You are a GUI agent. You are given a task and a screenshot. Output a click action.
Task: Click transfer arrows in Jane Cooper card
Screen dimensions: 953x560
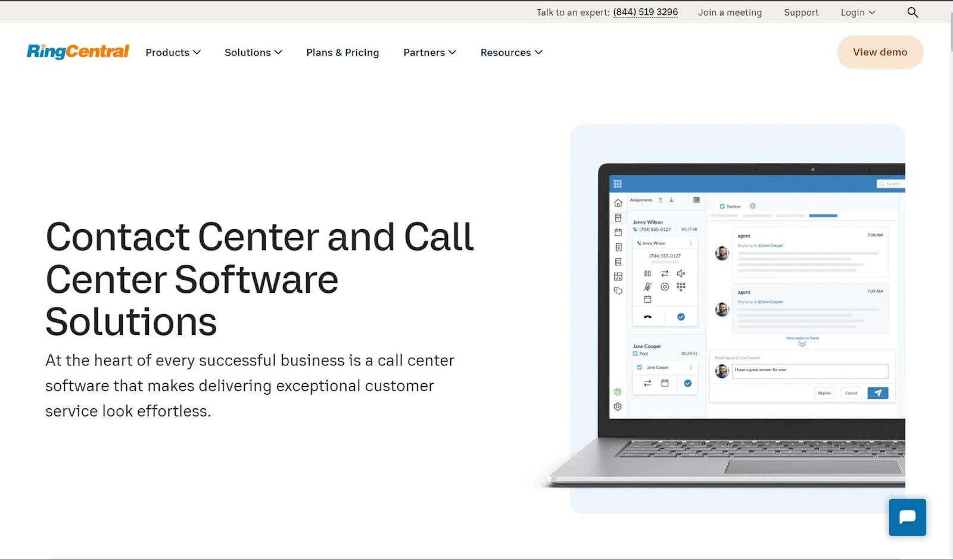(x=647, y=383)
